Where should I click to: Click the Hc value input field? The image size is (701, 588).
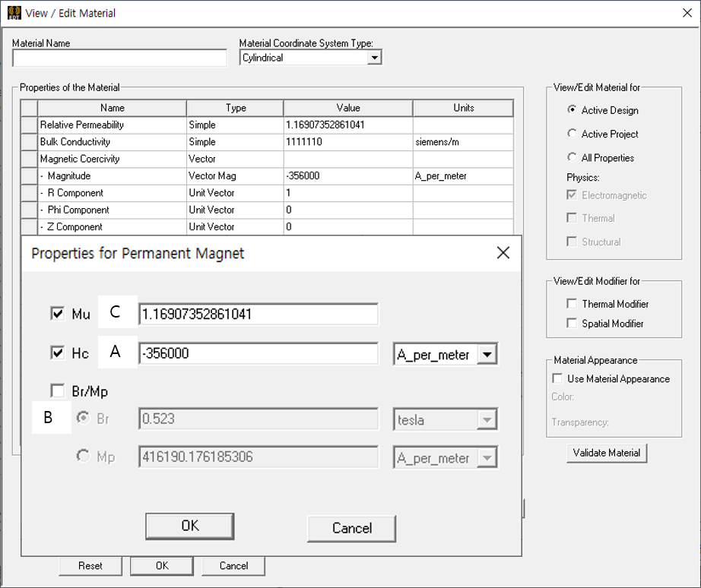(258, 353)
